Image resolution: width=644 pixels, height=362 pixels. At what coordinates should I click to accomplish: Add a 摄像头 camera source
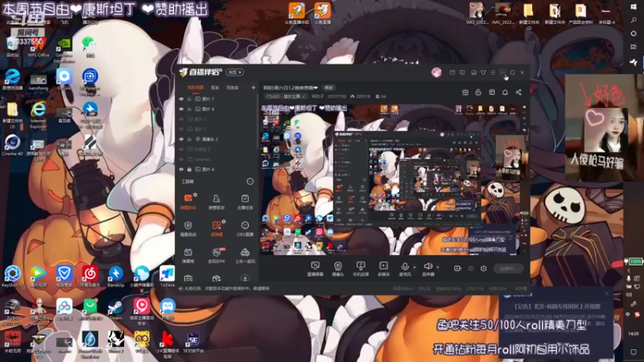pos(337,269)
